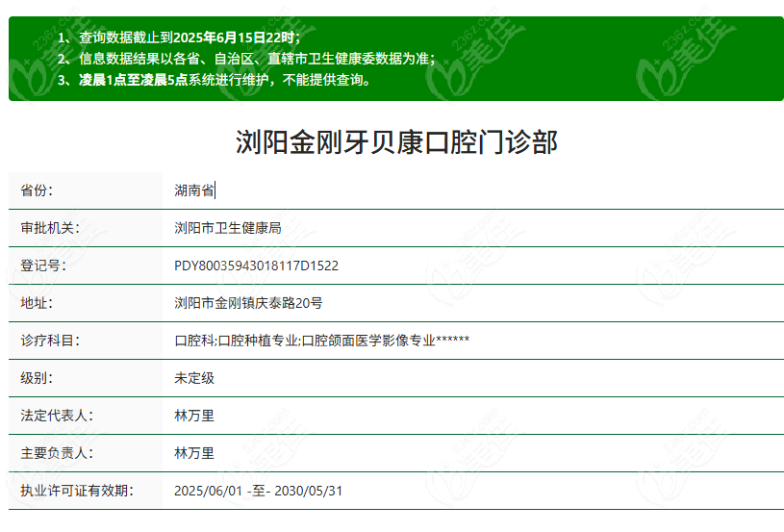Select the 登记号 label
Screen dimensions: 784x532
click(x=43, y=266)
